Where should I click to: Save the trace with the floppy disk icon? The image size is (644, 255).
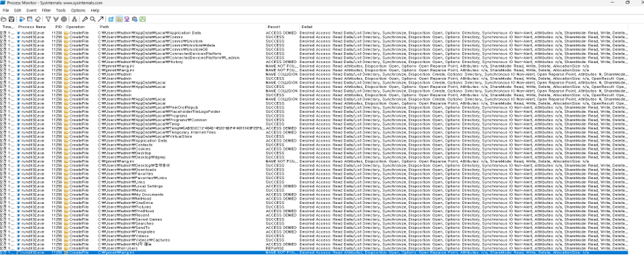point(11,19)
